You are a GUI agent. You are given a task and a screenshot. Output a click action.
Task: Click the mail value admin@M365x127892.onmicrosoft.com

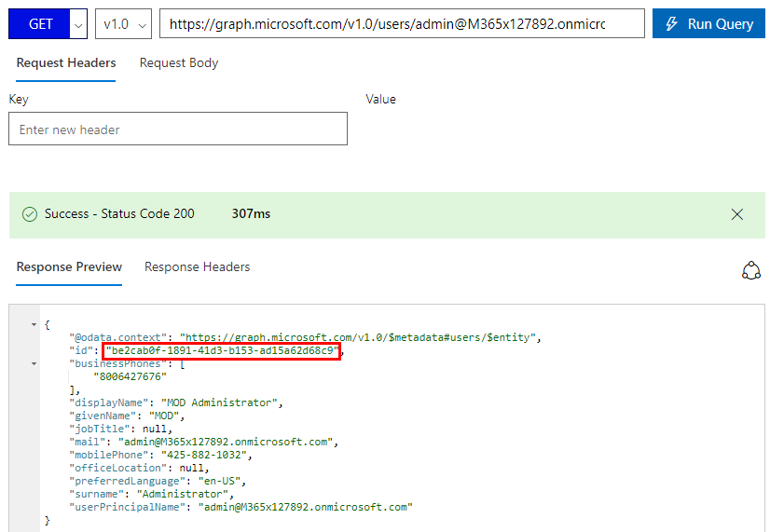pyautogui.click(x=220, y=442)
